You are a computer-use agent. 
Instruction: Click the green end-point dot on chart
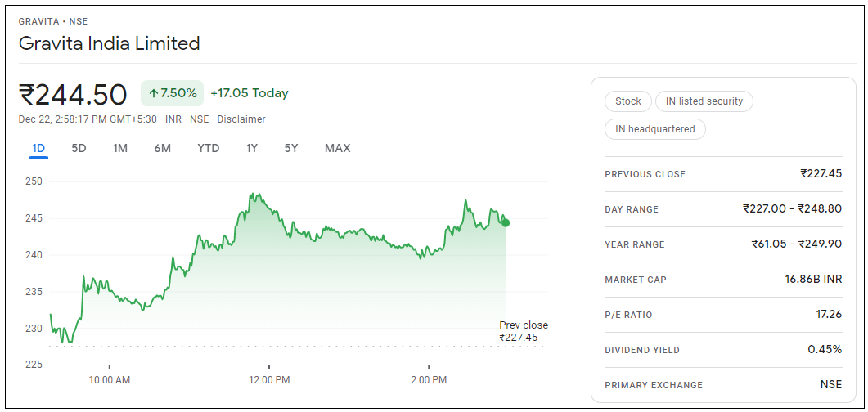[x=506, y=223]
